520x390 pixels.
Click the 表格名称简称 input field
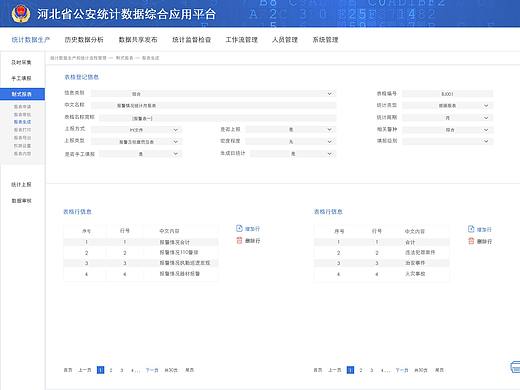[217, 118]
